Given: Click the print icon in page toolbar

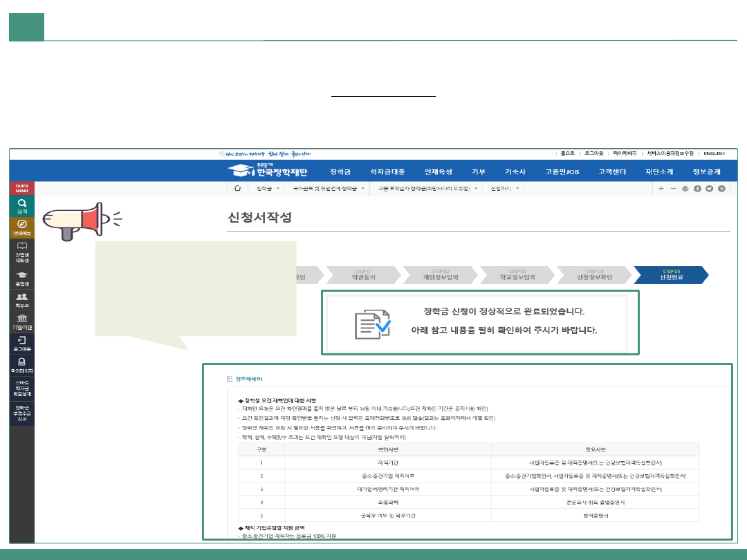Looking at the screenshot, I should pyautogui.click(x=685, y=188).
